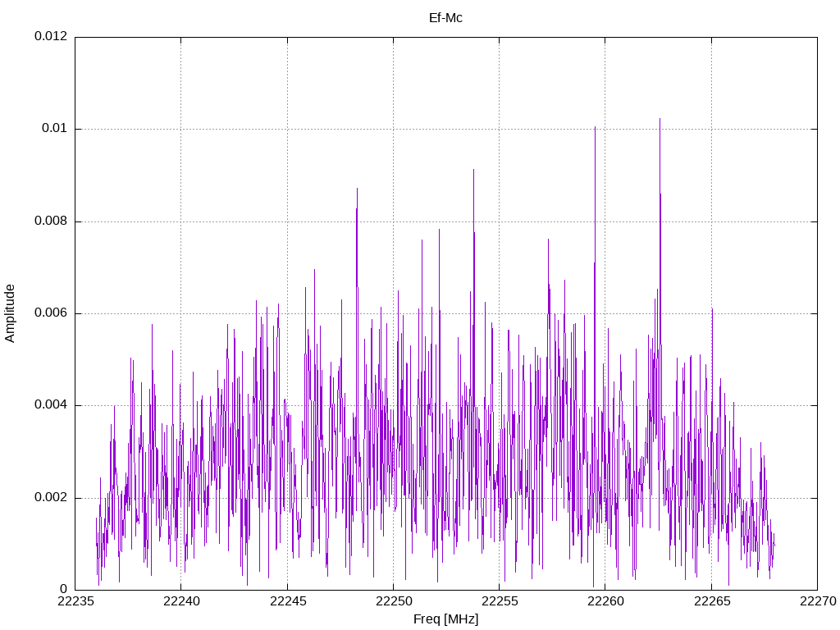The image size is (840, 630).
Task: Click the 'Amplitude' y-axis label
Action: click(10, 313)
